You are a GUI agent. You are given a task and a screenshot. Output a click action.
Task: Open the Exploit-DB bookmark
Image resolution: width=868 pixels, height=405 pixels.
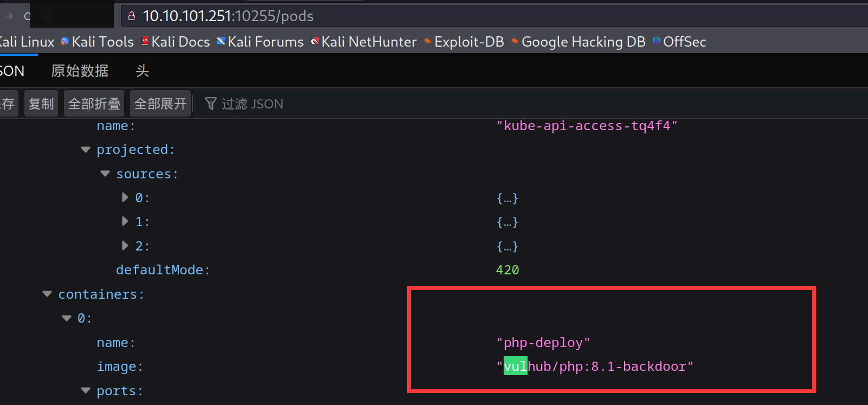464,42
